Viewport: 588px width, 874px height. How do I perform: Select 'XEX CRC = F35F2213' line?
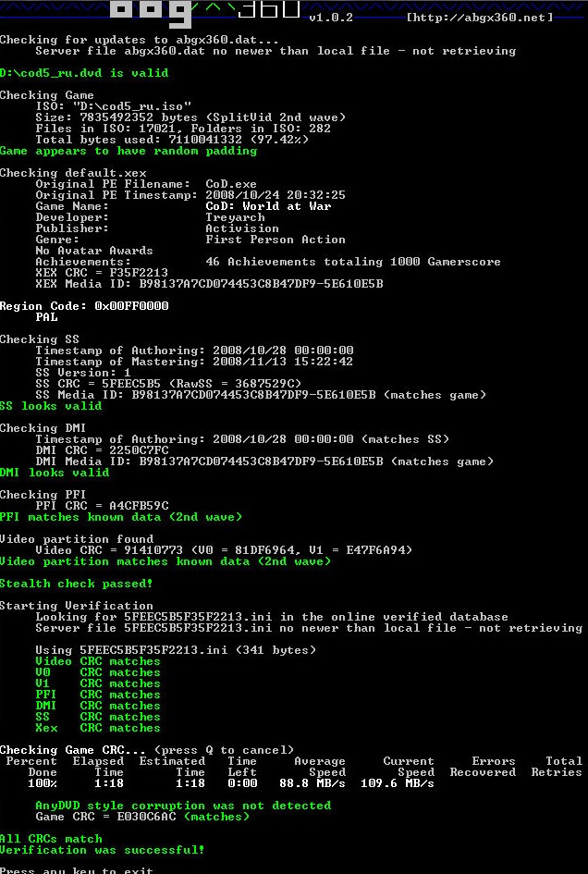click(x=102, y=273)
